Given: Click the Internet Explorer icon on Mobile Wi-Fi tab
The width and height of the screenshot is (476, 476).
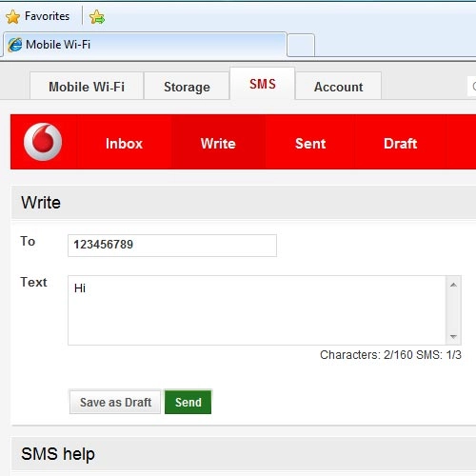Looking at the screenshot, I should click(x=15, y=45).
